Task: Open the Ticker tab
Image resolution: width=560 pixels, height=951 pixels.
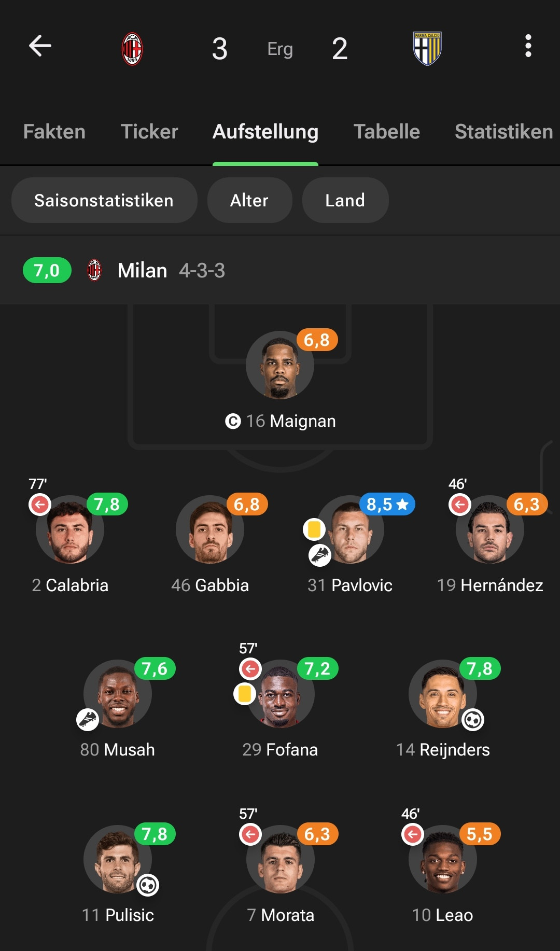Action: pyautogui.click(x=149, y=132)
